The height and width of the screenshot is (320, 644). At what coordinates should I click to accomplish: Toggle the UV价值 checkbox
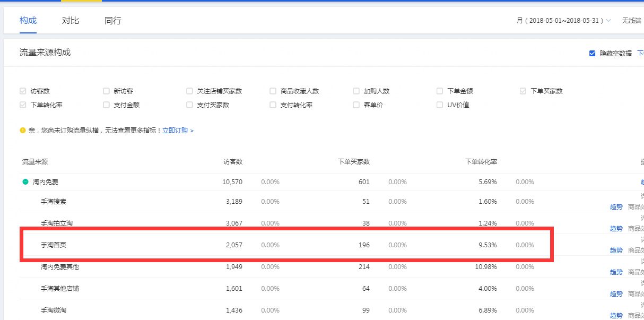(x=439, y=105)
